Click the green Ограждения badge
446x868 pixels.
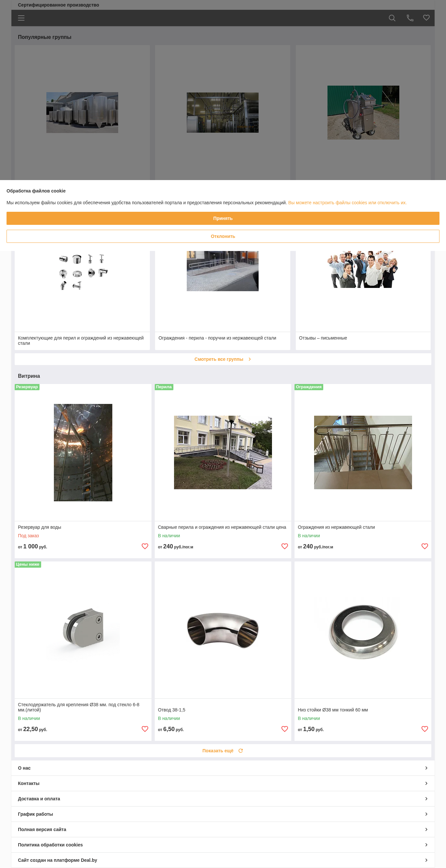(309, 387)
